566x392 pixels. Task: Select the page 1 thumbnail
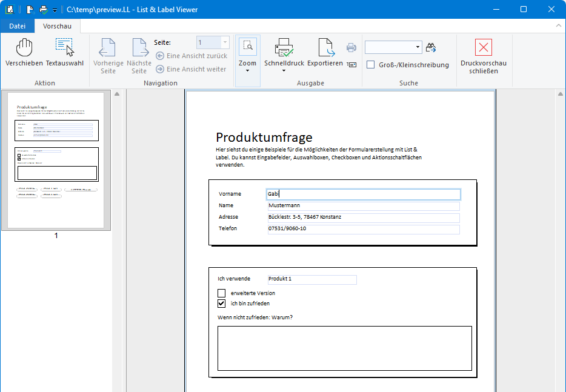click(56, 160)
